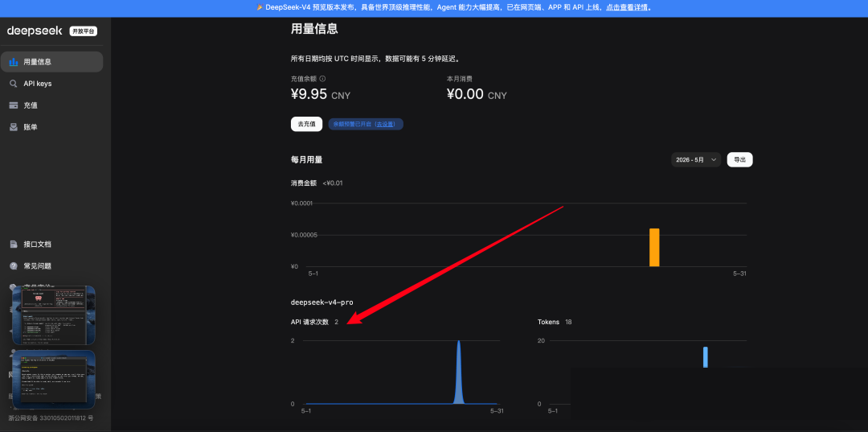
Task: Click the 去充值 button
Action: 307,124
